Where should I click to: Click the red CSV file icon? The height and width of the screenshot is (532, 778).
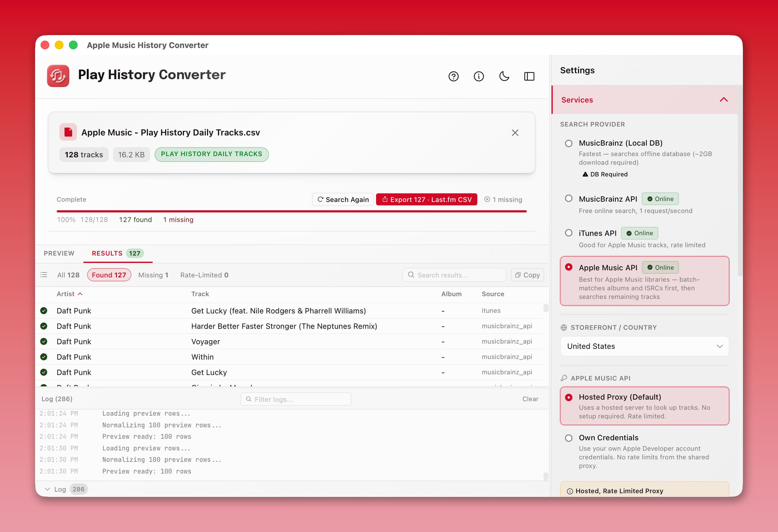(x=68, y=132)
